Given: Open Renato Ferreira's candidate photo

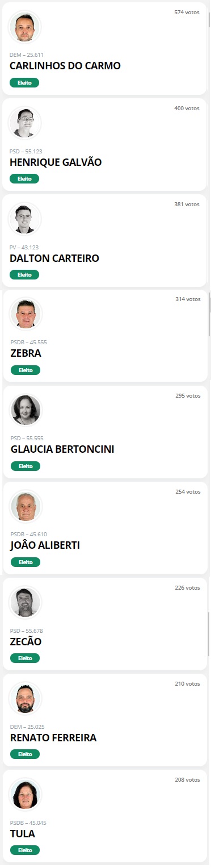Looking at the screenshot, I should click(25, 698).
